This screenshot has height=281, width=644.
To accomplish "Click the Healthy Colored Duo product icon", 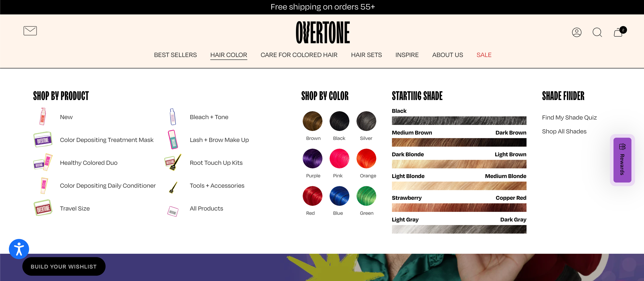I will click(43, 162).
